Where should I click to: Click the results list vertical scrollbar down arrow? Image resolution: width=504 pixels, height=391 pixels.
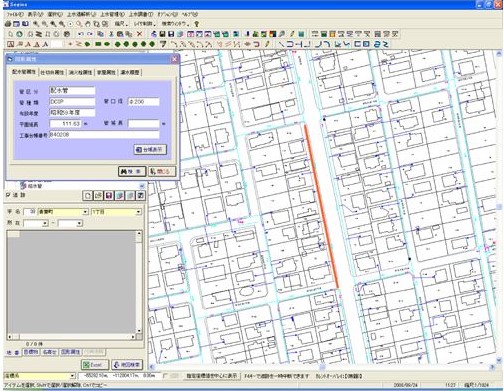click(x=139, y=331)
